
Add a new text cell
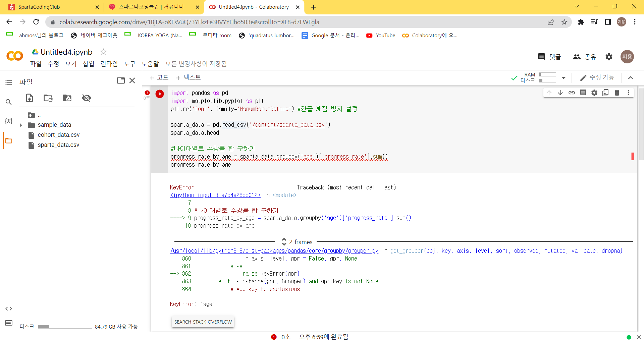(x=188, y=77)
